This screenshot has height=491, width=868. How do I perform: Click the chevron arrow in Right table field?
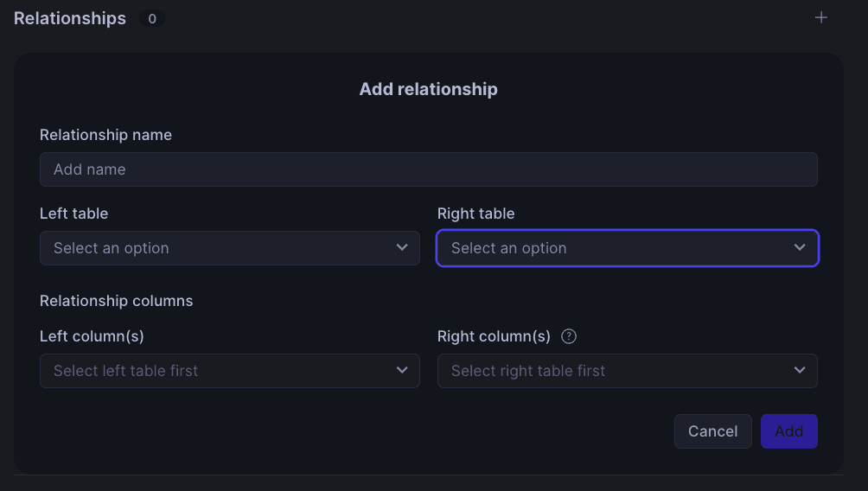(800, 247)
